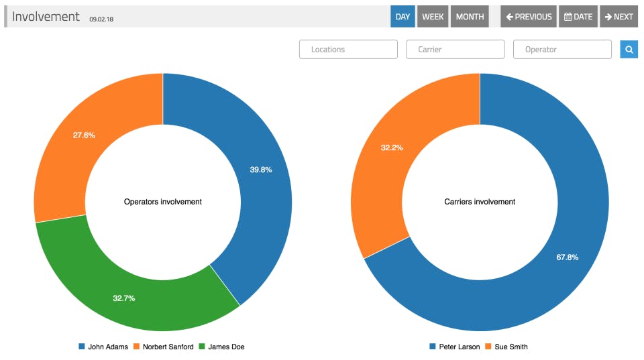Switch to the MONTH view
The width and height of the screenshot is (644, 360).
pos(470,16)
